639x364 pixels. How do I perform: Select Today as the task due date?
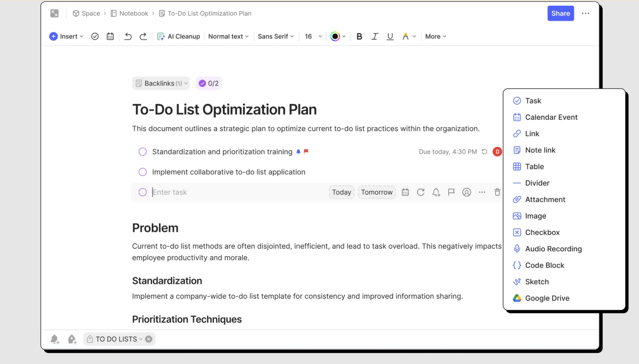click(x=341, y=192)
